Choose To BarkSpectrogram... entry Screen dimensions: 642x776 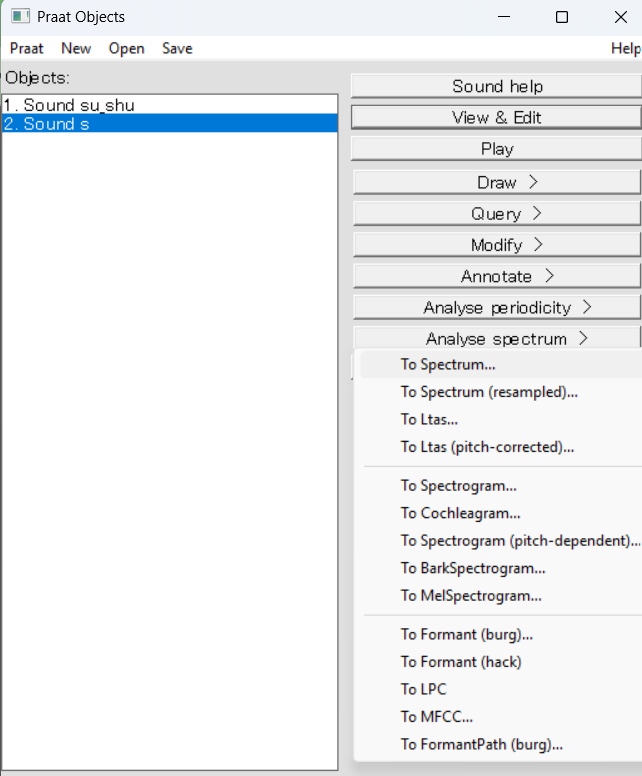(501, 568)
